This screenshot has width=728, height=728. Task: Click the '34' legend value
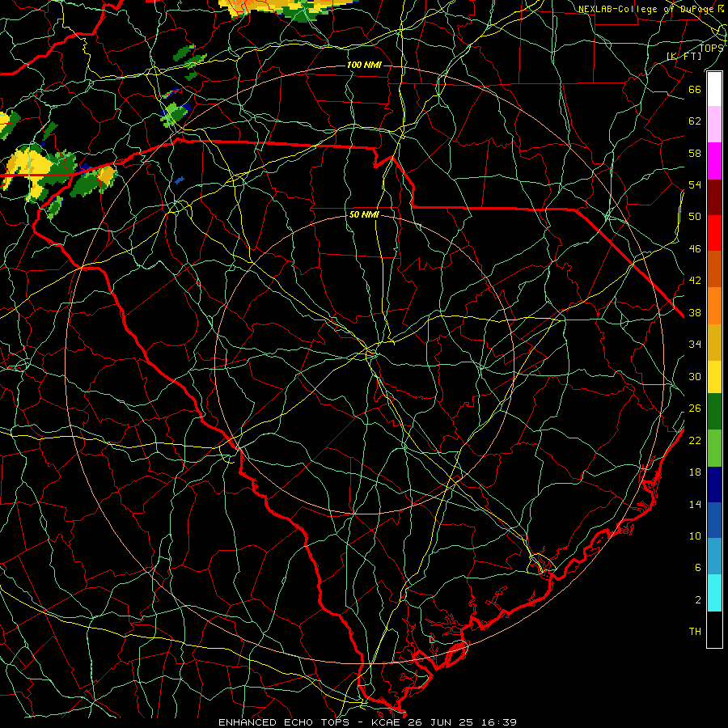[x=695, y=345]
